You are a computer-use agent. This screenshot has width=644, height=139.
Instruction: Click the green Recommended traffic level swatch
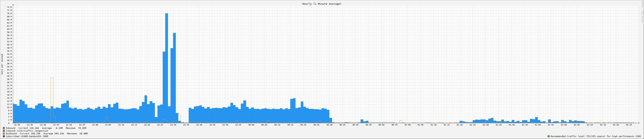click(548, 136)
